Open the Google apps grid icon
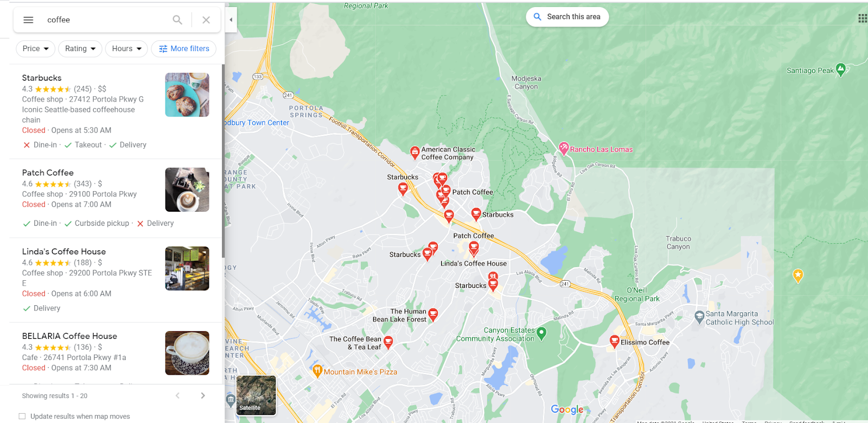This screenshot has width=868, height=423. pos(862,18)
